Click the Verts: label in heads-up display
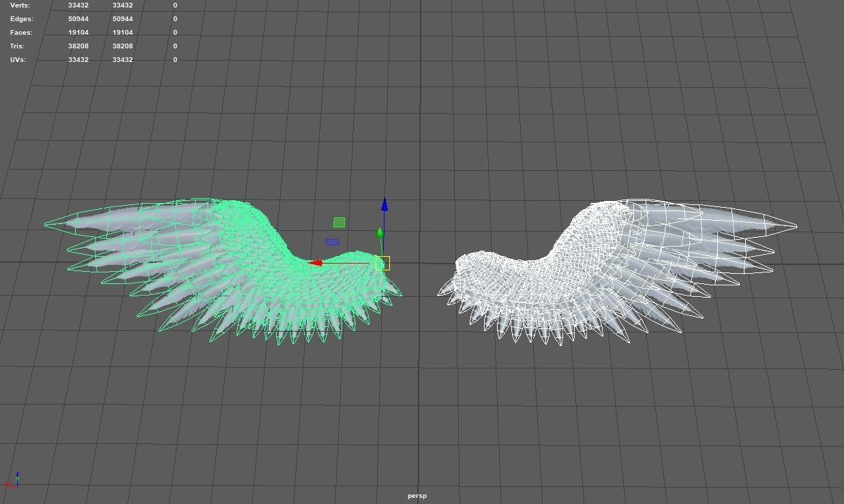 20,5
